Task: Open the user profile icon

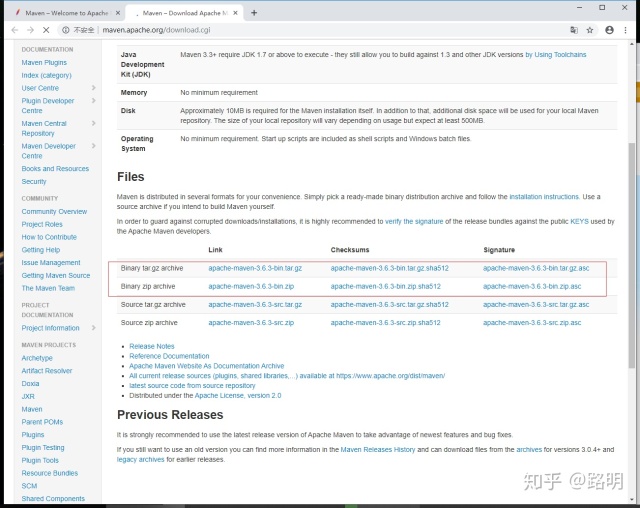Action: point(609,30)
